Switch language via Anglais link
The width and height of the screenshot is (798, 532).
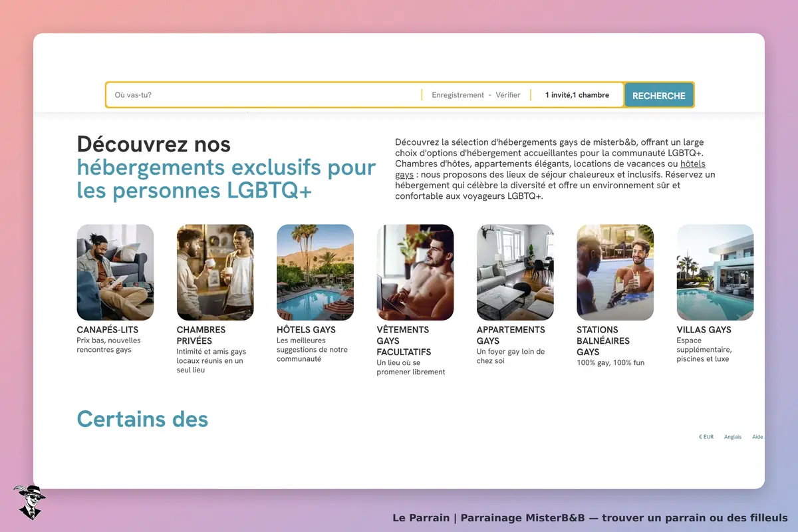733,437
